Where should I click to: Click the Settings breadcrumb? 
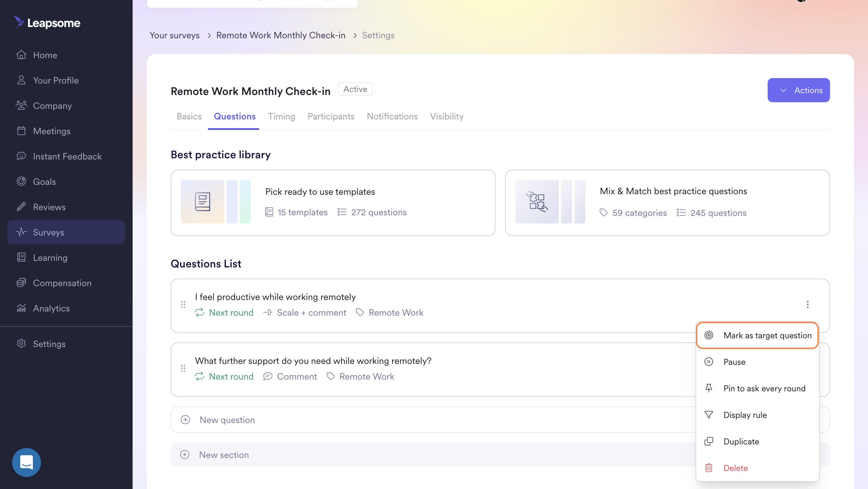click(378, 35)
